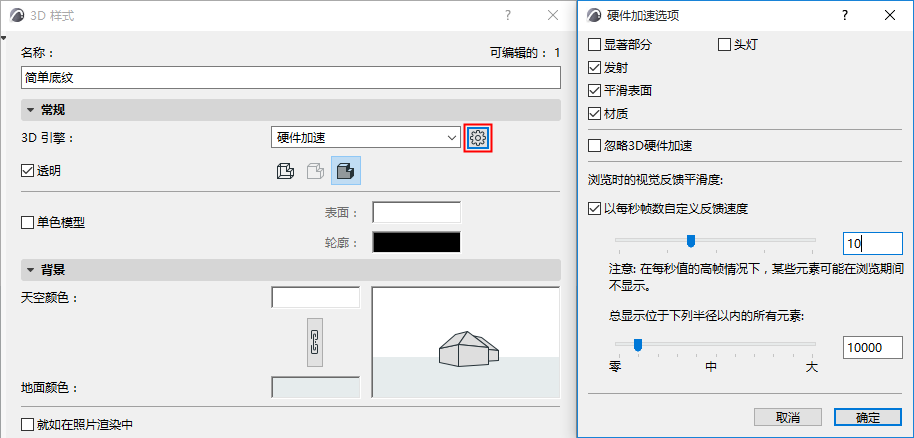
Task: Select the wireframe display mode icon
Action: [x=284, y=171]
